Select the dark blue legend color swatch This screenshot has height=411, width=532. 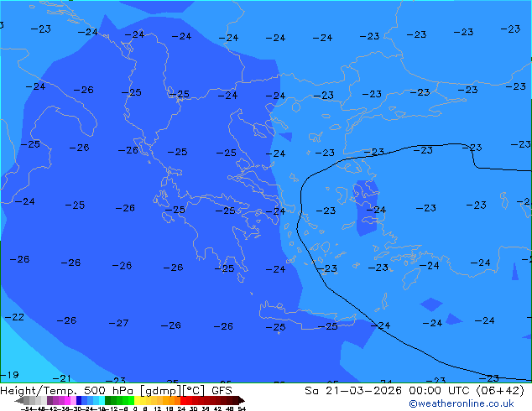pos(79,400)
